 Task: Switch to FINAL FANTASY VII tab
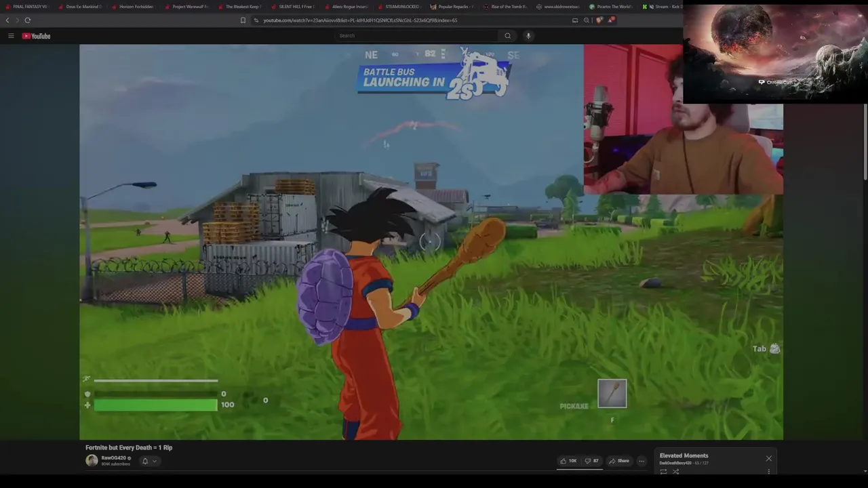pyautogui.click(x=27, y=7)
